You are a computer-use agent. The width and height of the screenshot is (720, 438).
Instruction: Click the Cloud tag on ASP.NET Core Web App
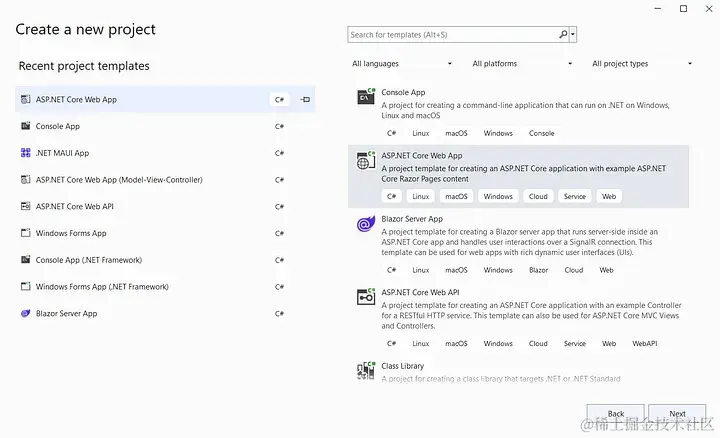538,197
